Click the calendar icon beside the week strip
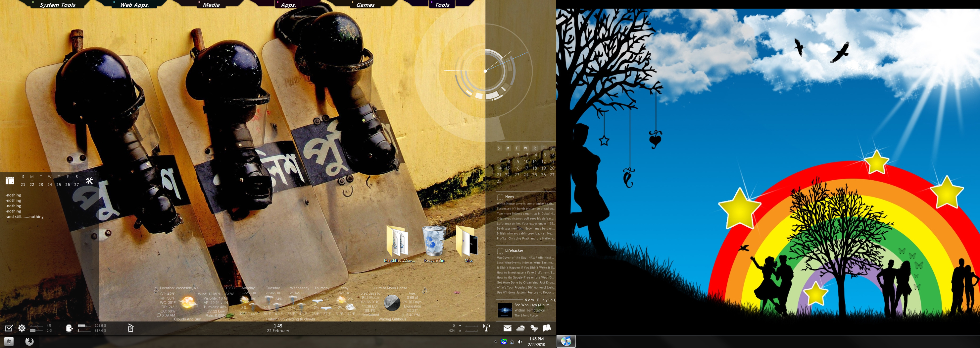Screen dimensions: 980x348 pos(10,181)
